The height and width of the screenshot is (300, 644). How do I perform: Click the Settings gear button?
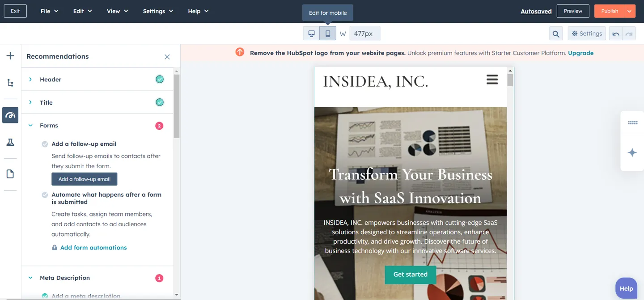[587, 34]
